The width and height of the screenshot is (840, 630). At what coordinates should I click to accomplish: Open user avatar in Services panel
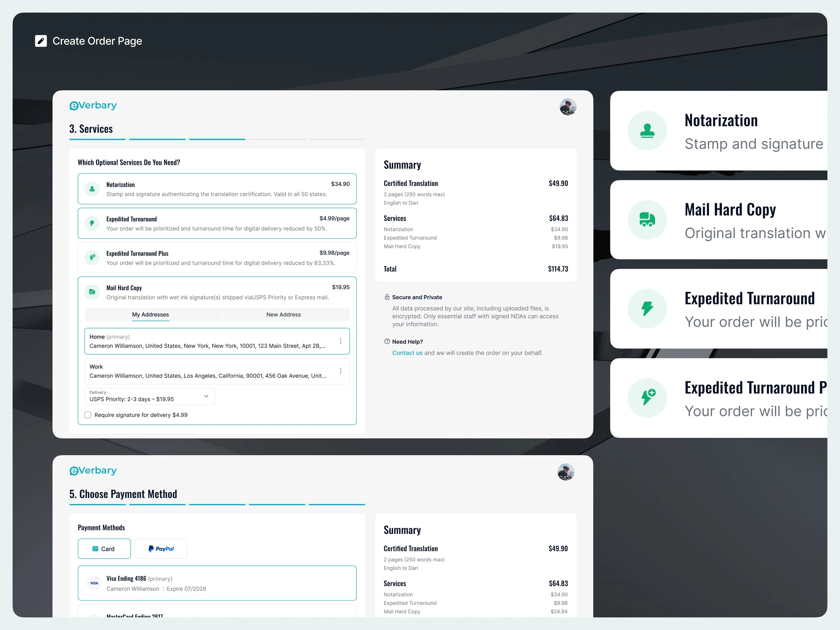click(x=568, y=107)
